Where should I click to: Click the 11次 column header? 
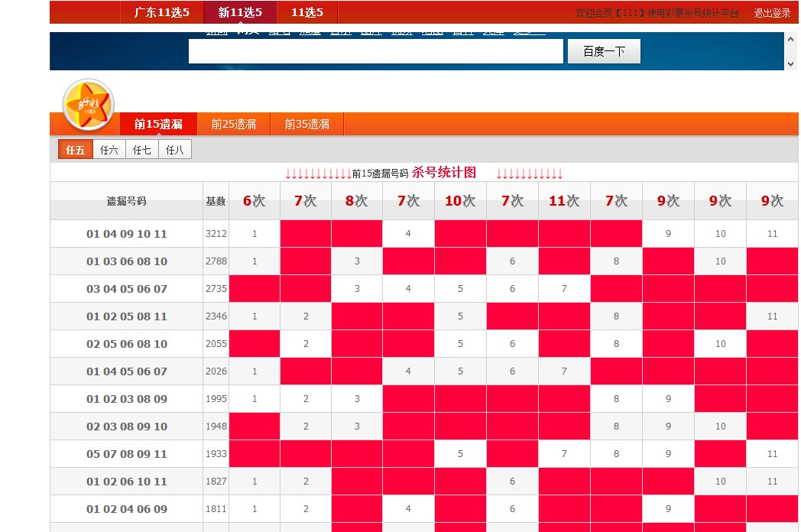pyautogui.click(x=564, y=201)
